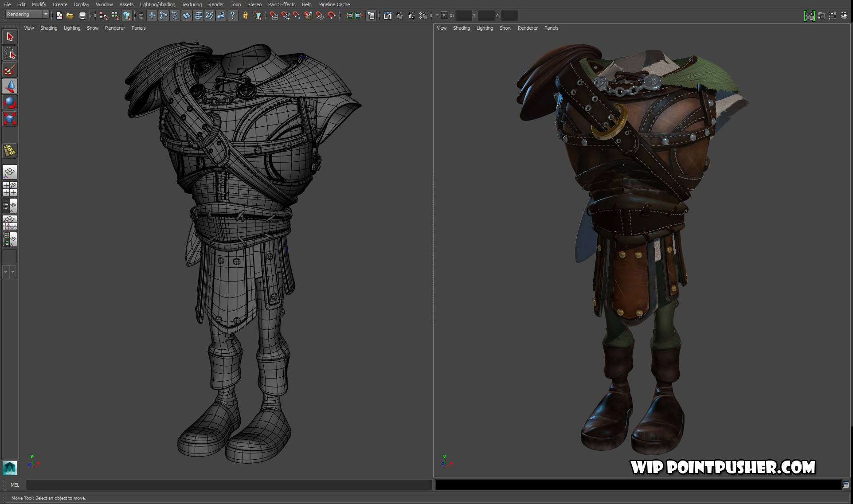Screen dimensions: 853x504
Task: Click Inputs to selected object icon
Action: [x=349, y=16]
